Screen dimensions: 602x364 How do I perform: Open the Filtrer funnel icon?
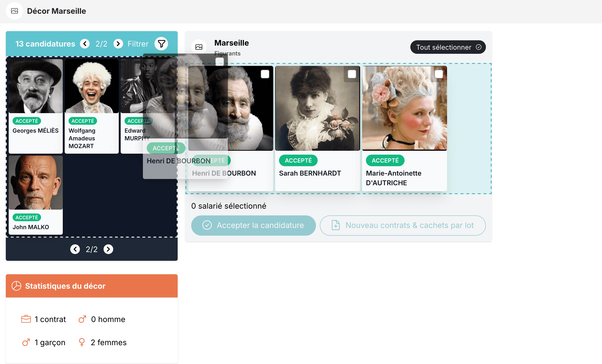click(x=161, y=44)
